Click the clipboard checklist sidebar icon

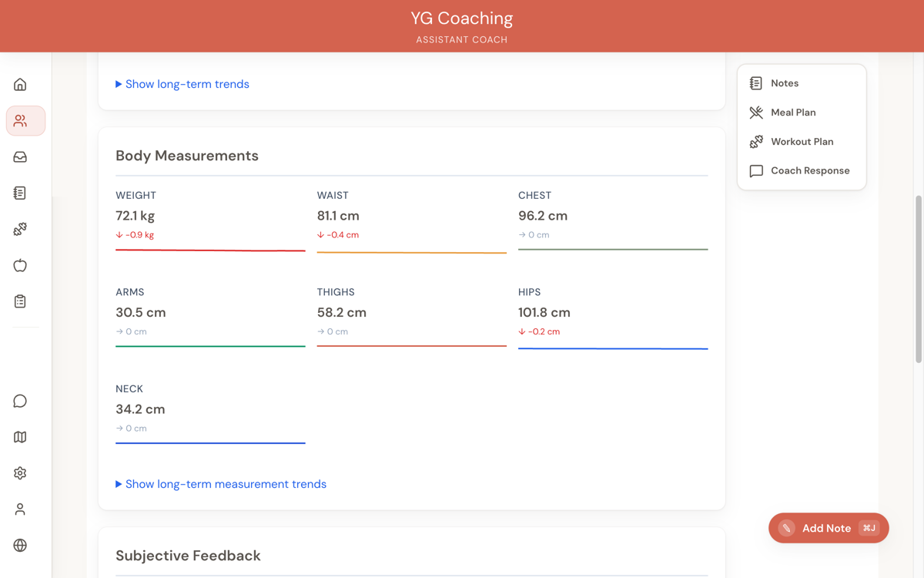[x=20, y=301]
